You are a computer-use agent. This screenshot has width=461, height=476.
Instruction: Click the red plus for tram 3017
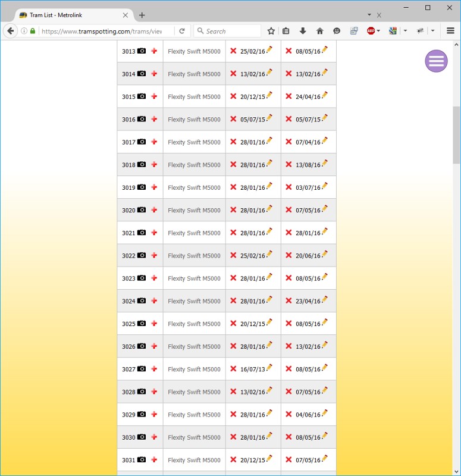(154, 142)
